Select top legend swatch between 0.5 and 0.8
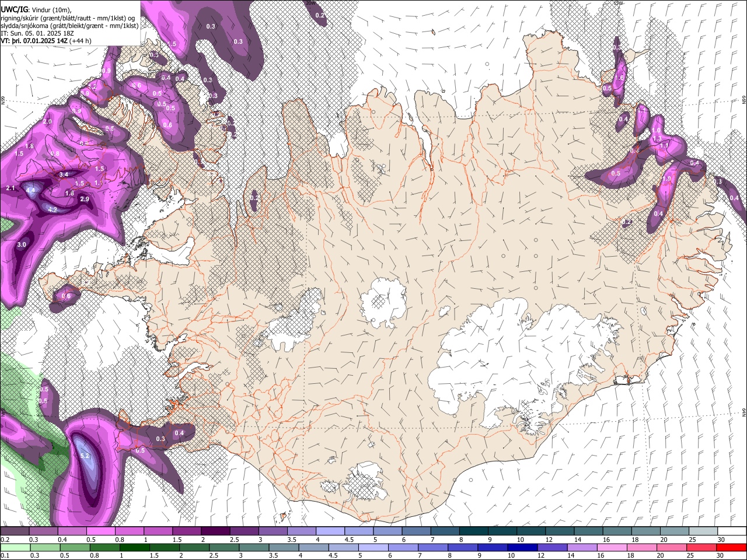This screenshot has height=560, width=747. pyautogui.click(x=100, y=531)
